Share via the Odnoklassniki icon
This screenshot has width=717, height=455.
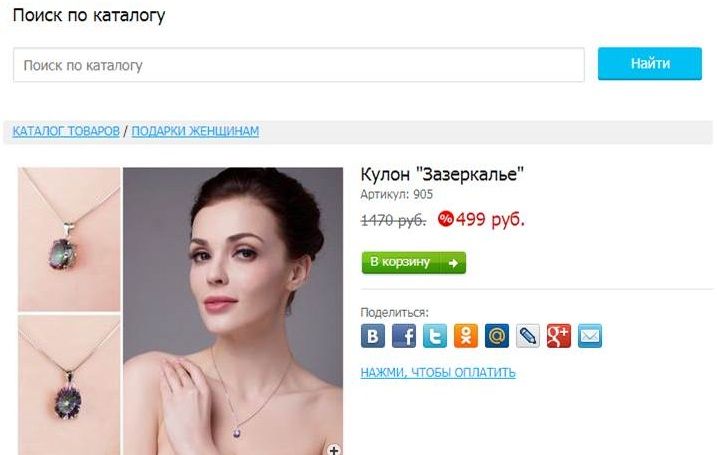tap(466, 336)
